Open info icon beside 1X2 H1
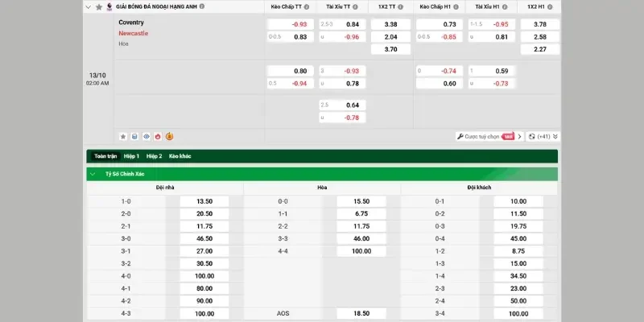This screenshot has width=644, height=322. tap(550, 7)
